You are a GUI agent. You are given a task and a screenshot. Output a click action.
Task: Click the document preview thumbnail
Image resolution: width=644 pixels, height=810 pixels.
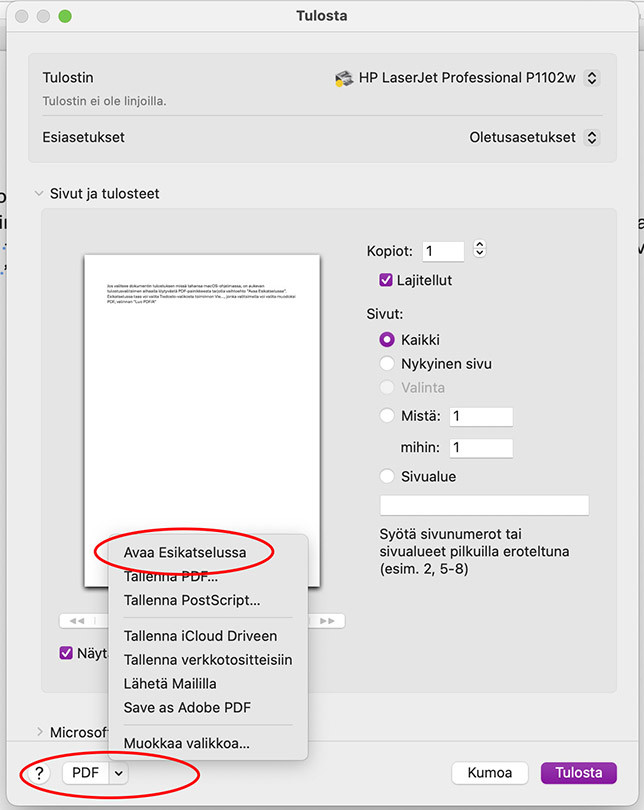(x=202, y=400)
